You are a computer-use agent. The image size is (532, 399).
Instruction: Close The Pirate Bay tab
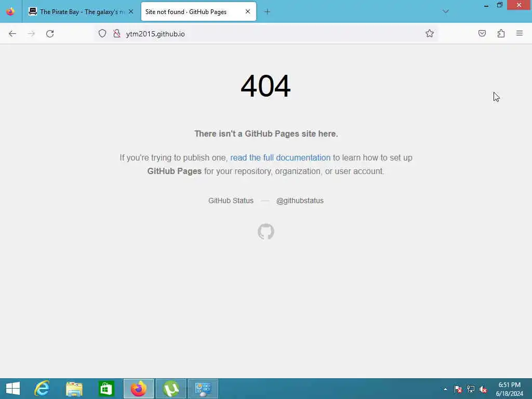pyautogui.click(x=131, y=11)
